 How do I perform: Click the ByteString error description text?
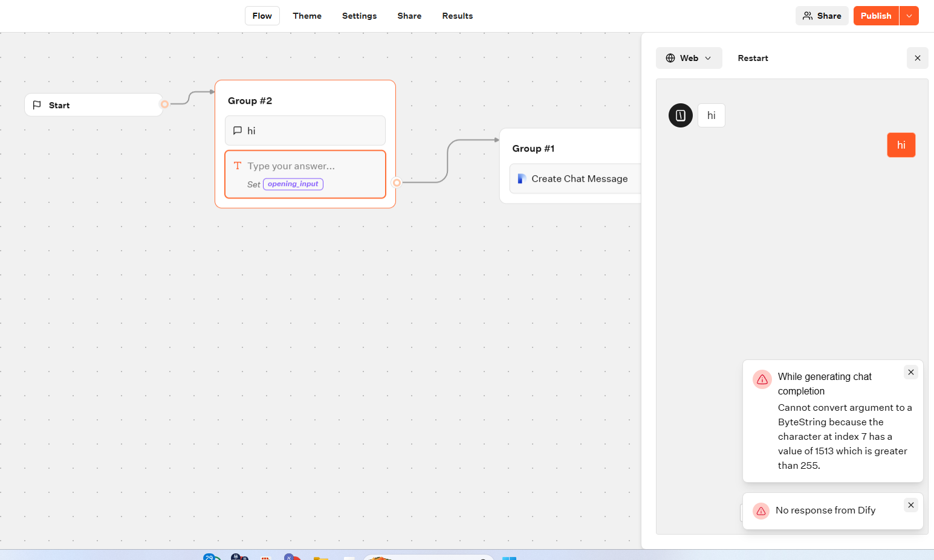pos(845,437)
